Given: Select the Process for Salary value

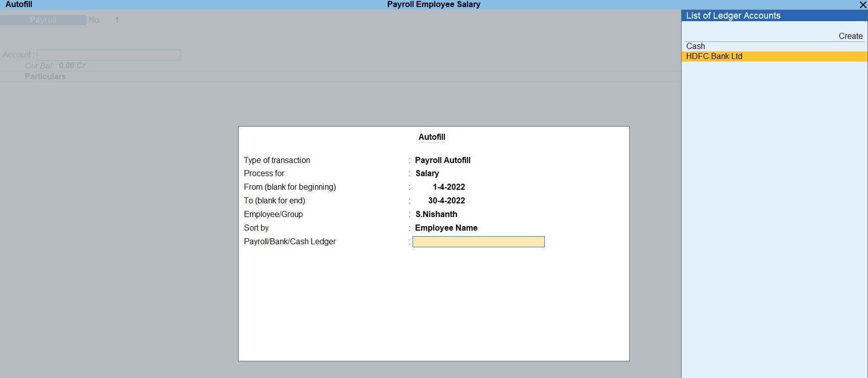Looking at the screenshot, I should pos(427,174).
